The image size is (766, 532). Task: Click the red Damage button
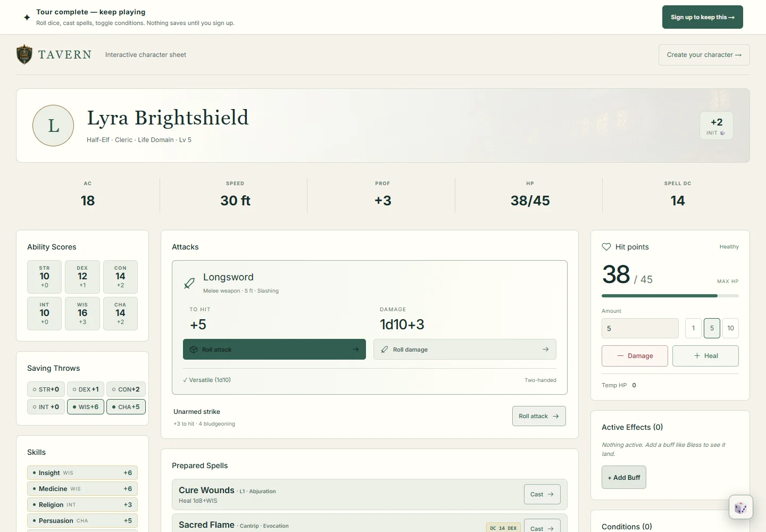click(635, 356)
